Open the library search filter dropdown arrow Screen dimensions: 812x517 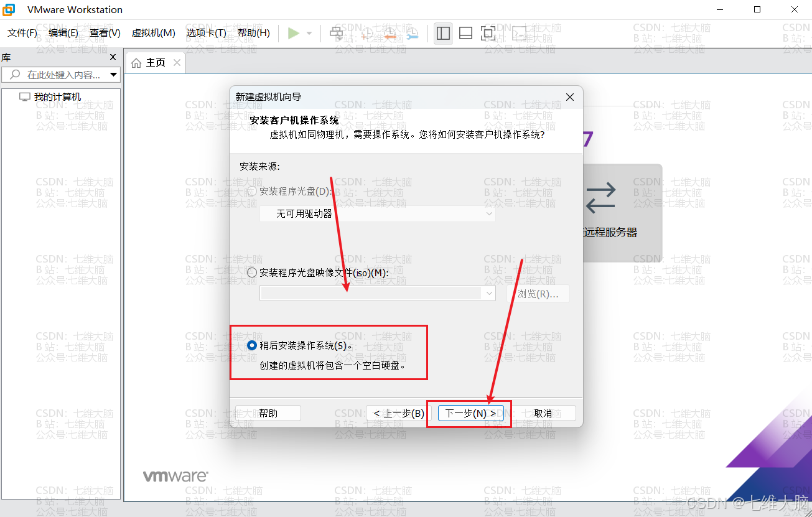coord(113,75)
